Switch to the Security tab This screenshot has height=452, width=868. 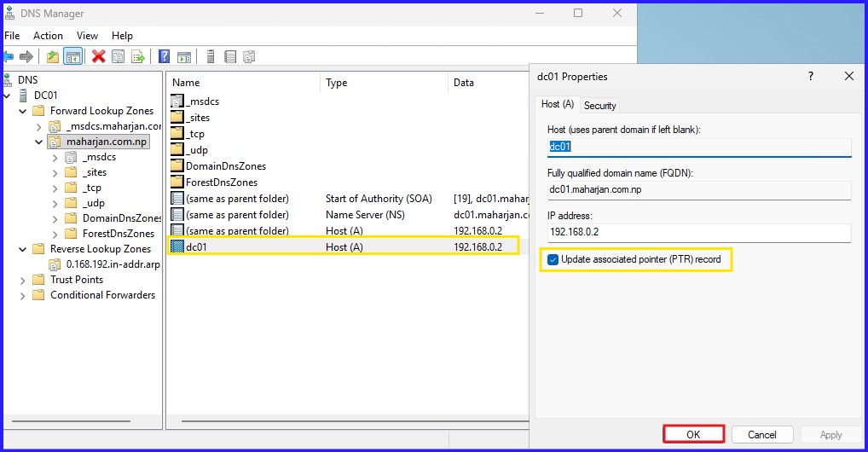click(x=599, y=106)
